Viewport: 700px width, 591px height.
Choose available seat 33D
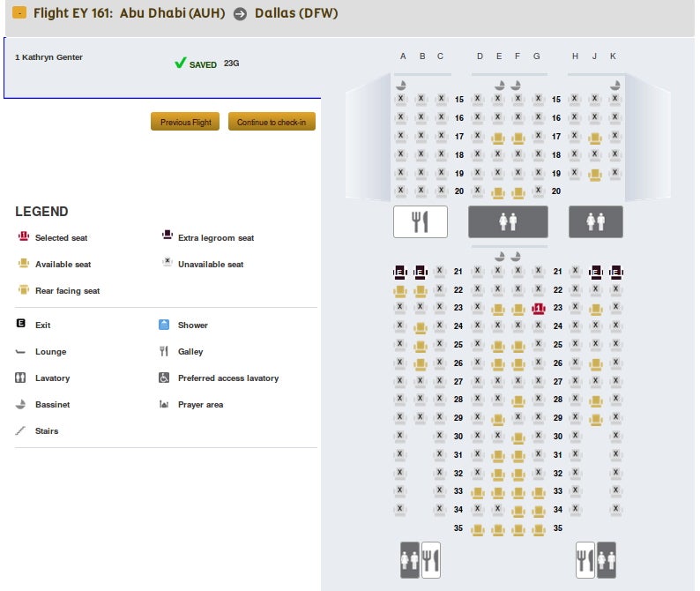[x=478, y=493]
